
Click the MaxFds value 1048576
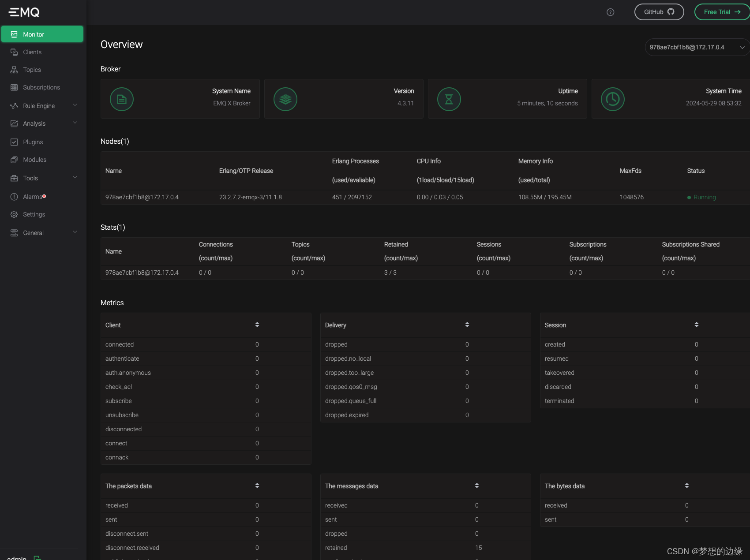[632, 197]
